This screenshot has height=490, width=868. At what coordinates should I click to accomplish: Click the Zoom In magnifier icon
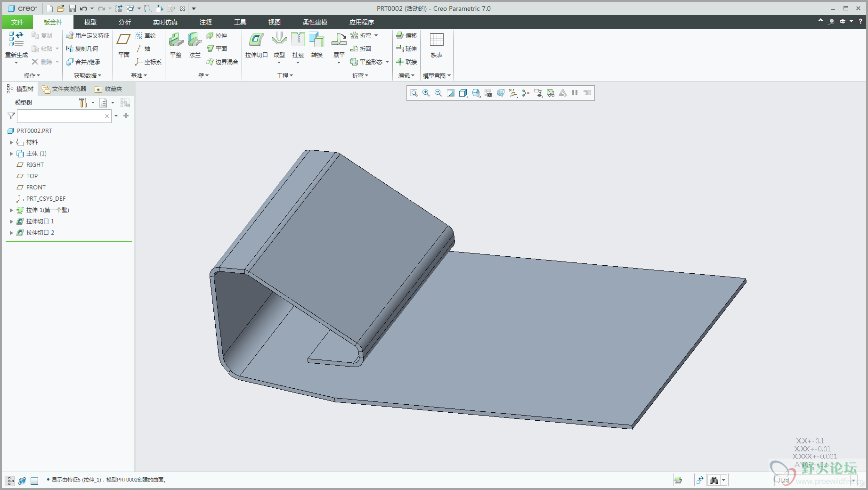coord(426,93)
